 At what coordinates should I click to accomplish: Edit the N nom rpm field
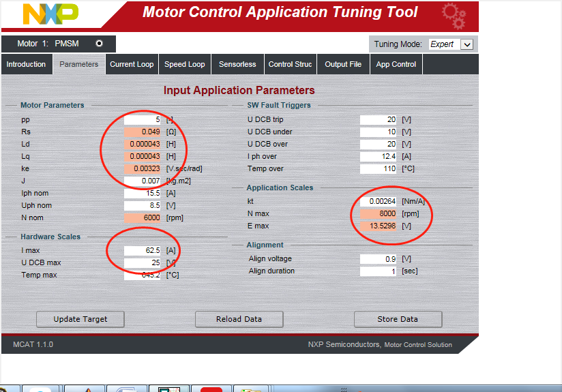coord(143,217)
